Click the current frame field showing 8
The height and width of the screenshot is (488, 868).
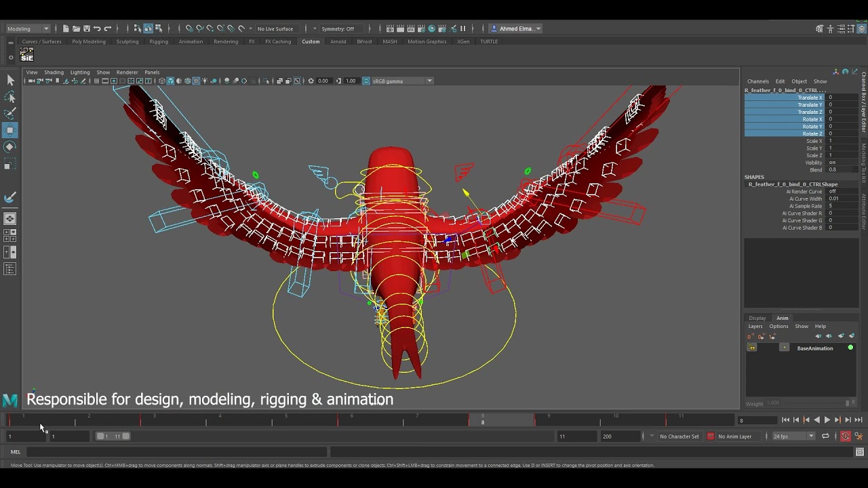click(x=756, y=420)
